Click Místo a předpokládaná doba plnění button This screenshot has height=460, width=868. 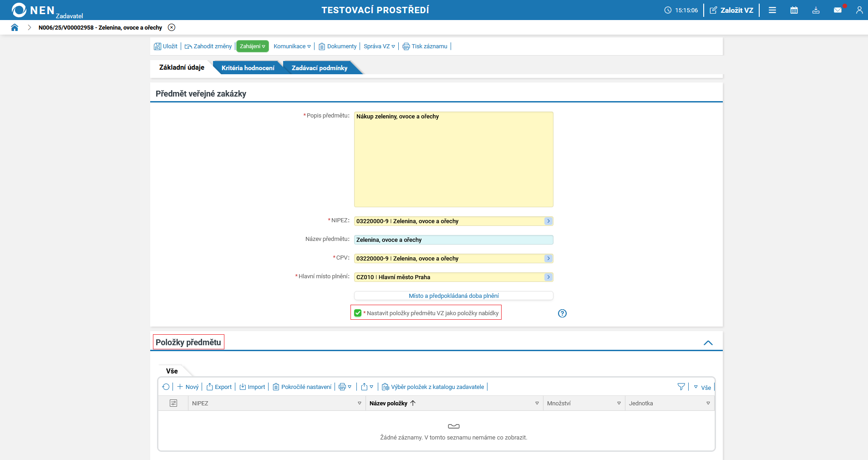click(x=453, y=296)
